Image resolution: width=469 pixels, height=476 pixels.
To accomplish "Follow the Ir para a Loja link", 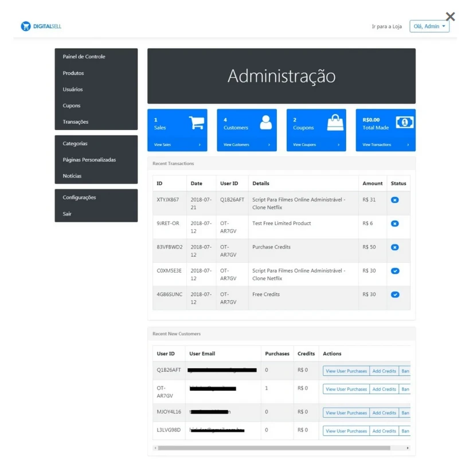I will pos(386,26).
